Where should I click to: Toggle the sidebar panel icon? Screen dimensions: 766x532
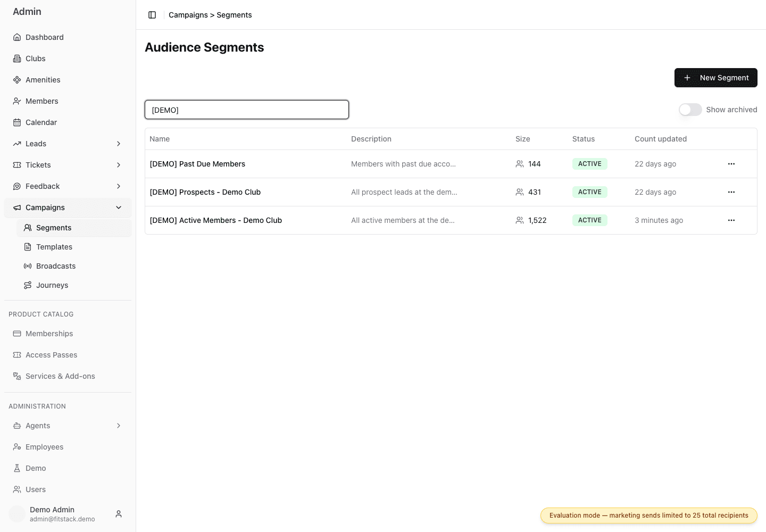point(152,15)
